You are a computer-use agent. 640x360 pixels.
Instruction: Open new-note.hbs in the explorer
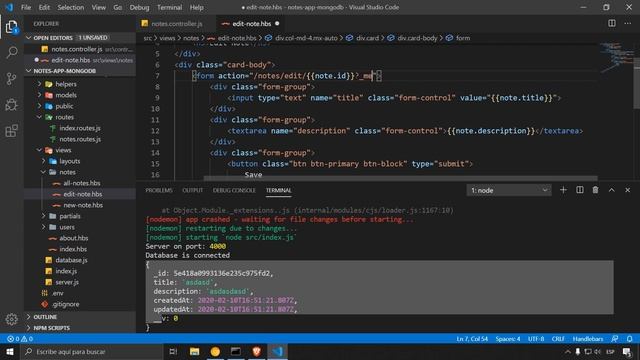pos(83,205)
